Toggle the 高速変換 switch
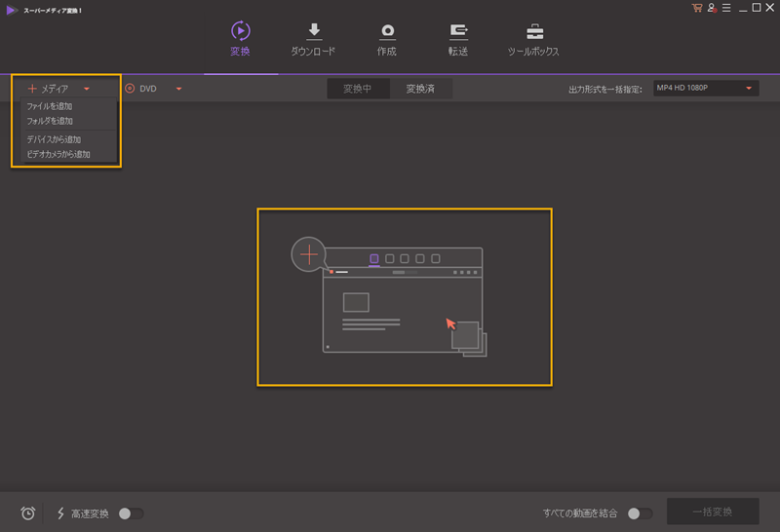The height and width of the screenshot is (532, 780). (x=131, y=513)
